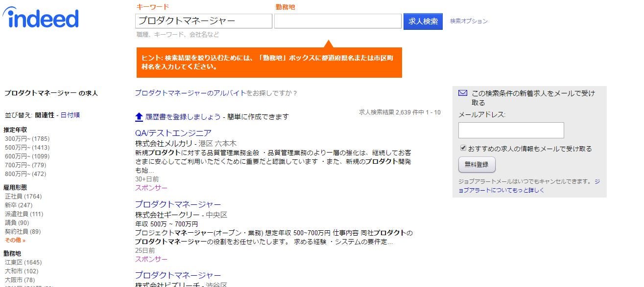Click the スポンサー label under QA/テストエンジニア
The image size is (644, 287).
(151, 188)
